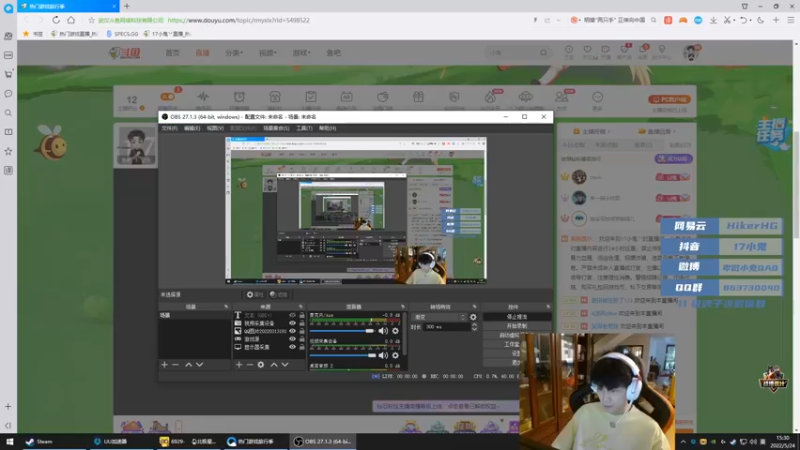This screenshot has height=450, width=800.
Task: Open Douyu watch history clock icon
Action: tap(569, 49)
